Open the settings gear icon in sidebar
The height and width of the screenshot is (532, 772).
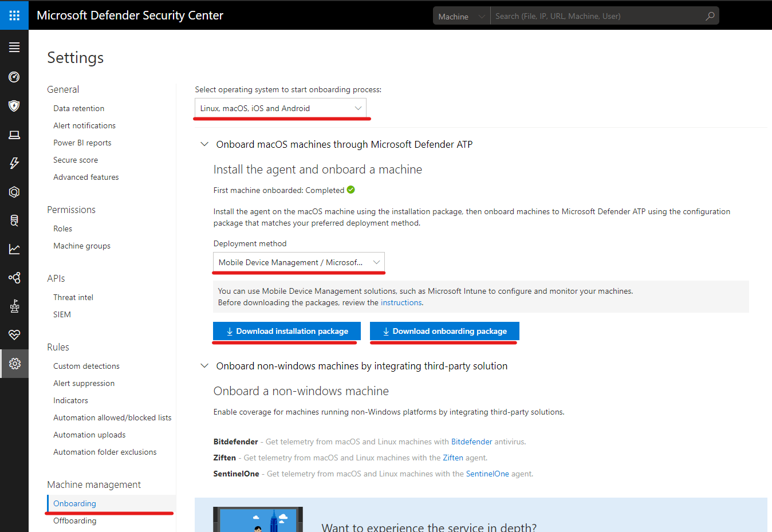(x=15, y=364)
